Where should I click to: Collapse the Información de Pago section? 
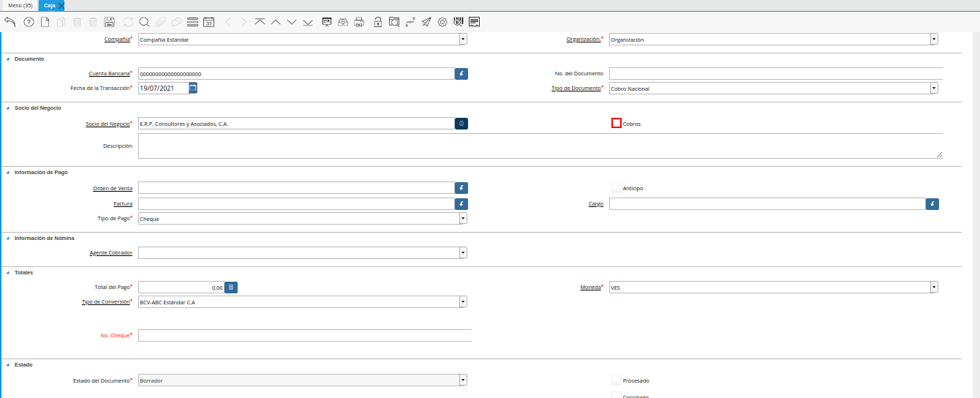click(8, 173)
